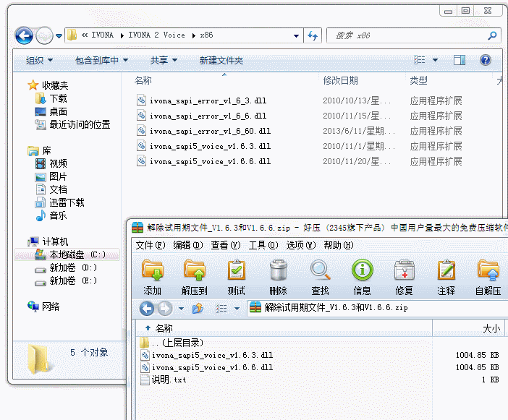The height and width of the screenshot is (420, 508).
Task: Open the 文件(F) menu
Action: (x=151, y=245)
